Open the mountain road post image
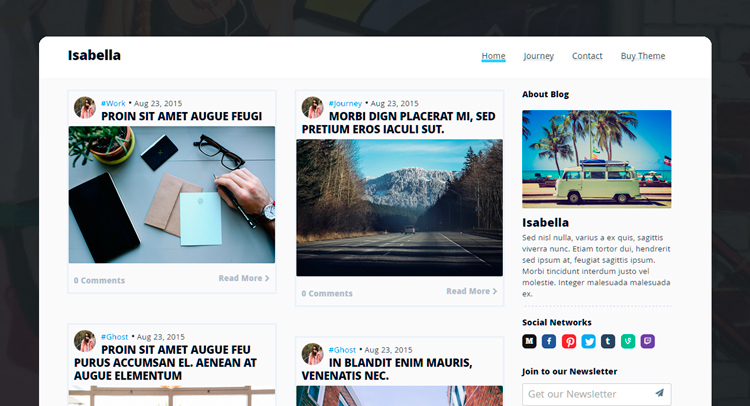The height and width of the screenshot is (406, 750). (x=399, y=208)
